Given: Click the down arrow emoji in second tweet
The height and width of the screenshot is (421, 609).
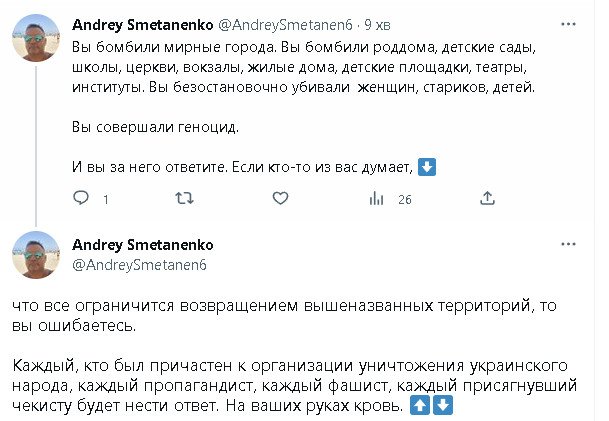Looking at the screenshot, I should pos(444,407).
